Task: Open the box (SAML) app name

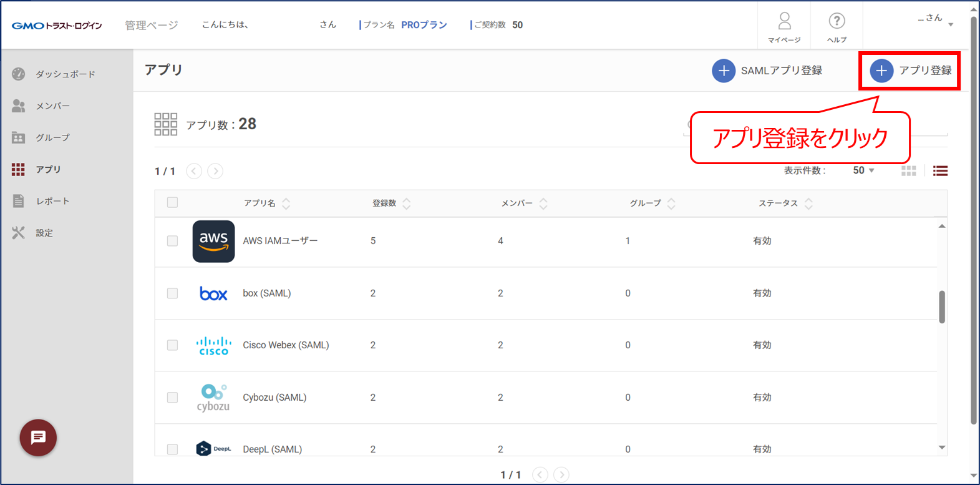Action: (267, 293)
